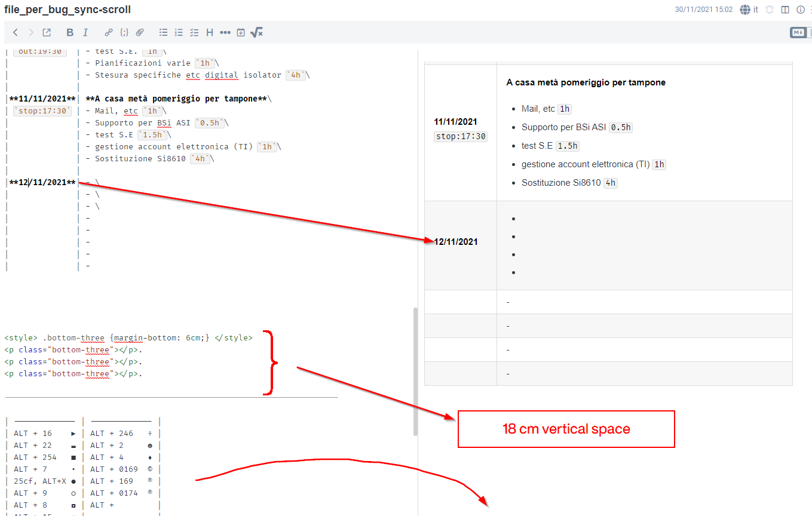Insert a bulleted list
The width and height of the screenshot is (812, 516).
tap(163, 32)
